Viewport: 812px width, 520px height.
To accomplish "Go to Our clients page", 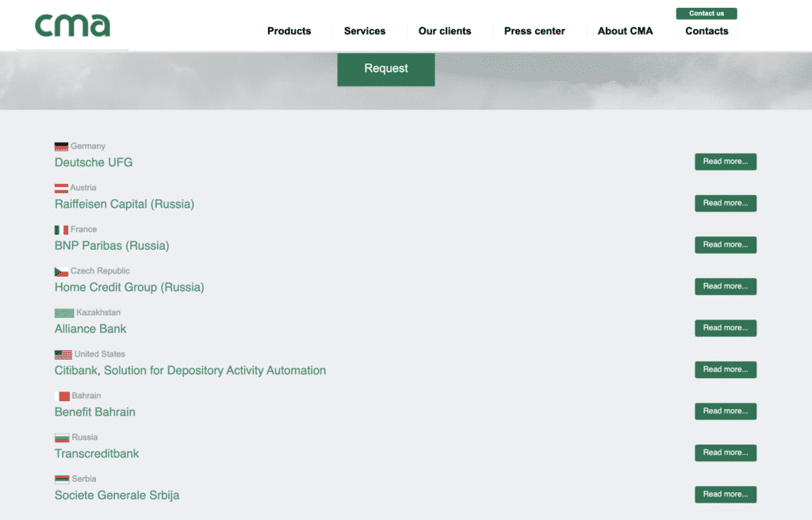I will (x=445, y=31).
